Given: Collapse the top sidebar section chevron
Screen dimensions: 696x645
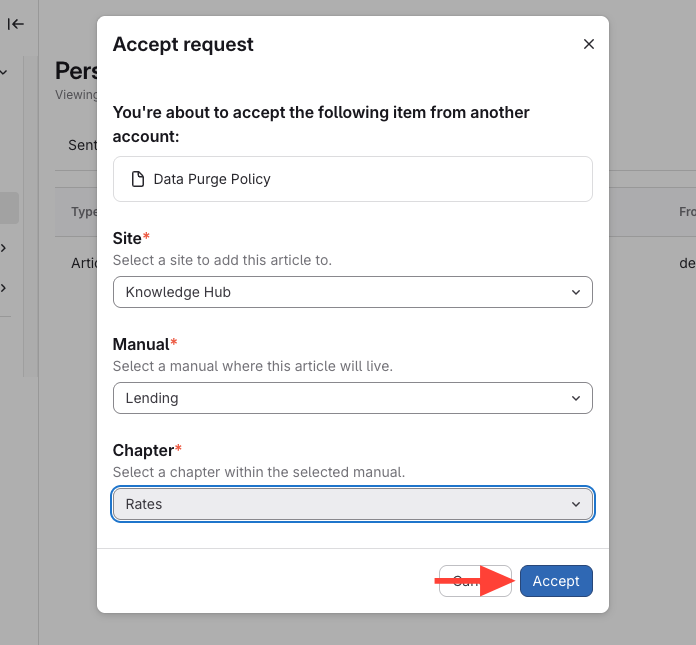Looking at the screenshot, I should click(4, 72).
